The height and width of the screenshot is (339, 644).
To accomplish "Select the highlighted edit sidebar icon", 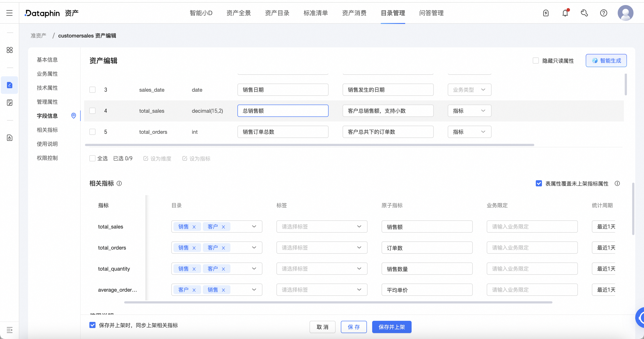I will point(9,85).
